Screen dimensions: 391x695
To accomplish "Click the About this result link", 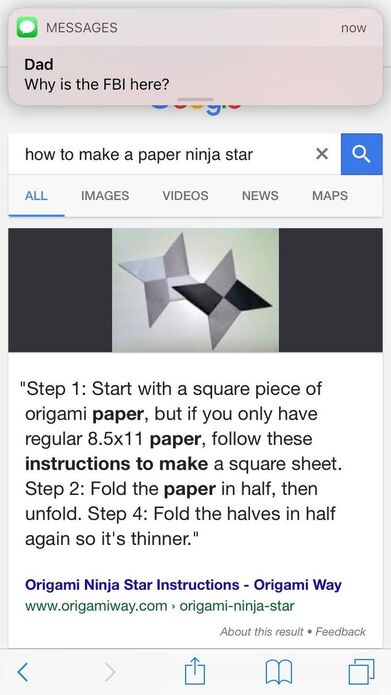I will [x=262, y=632].
